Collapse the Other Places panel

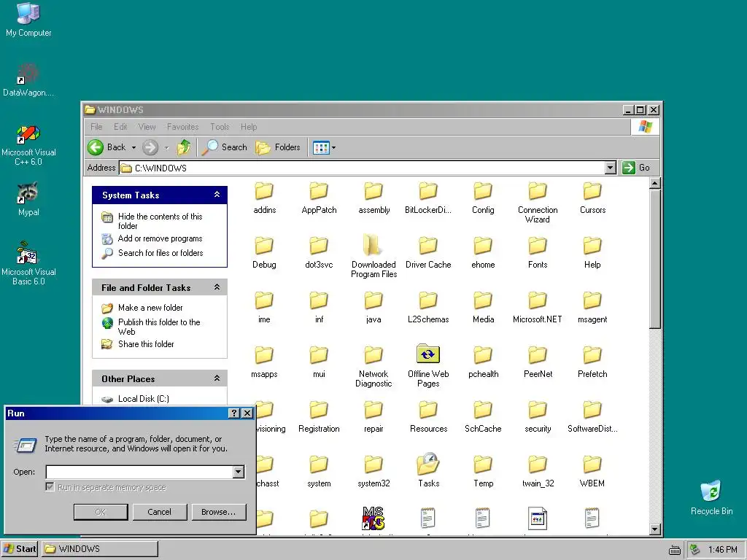217,378
